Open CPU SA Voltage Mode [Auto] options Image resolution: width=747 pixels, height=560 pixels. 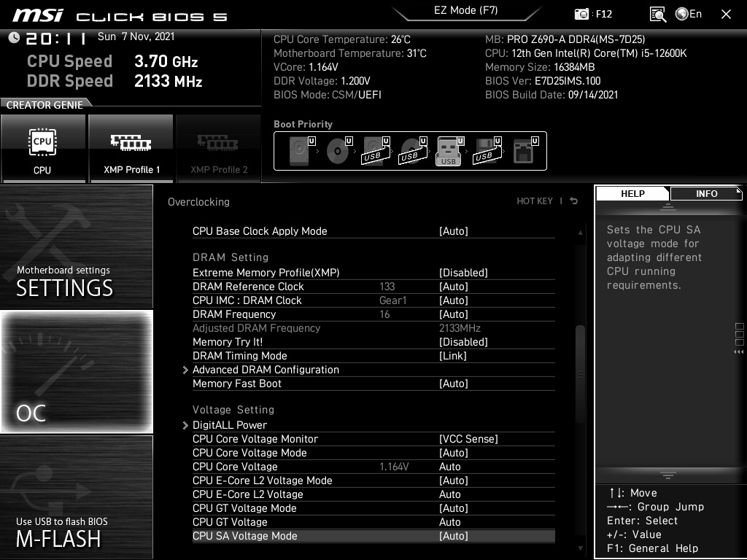373,536
